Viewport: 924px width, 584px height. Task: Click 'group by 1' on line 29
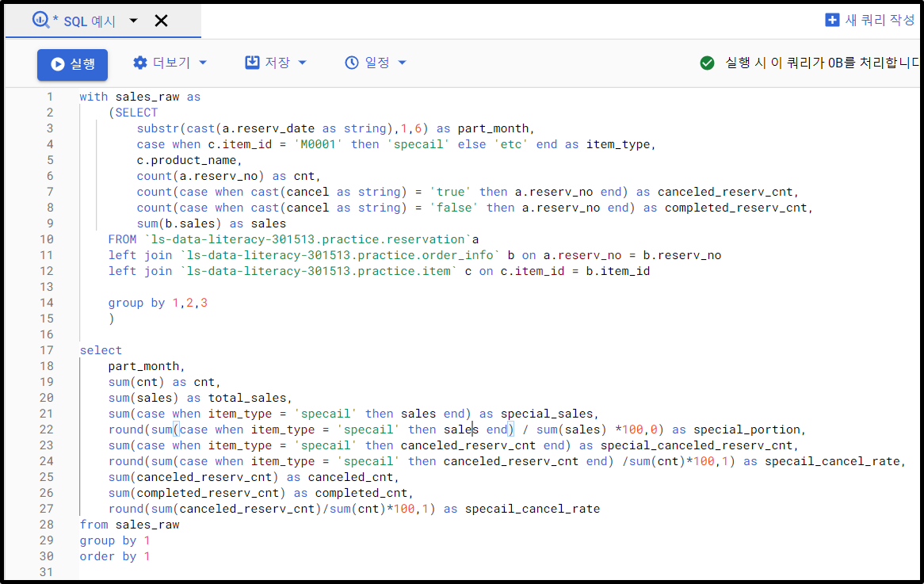tap(115, 541)
